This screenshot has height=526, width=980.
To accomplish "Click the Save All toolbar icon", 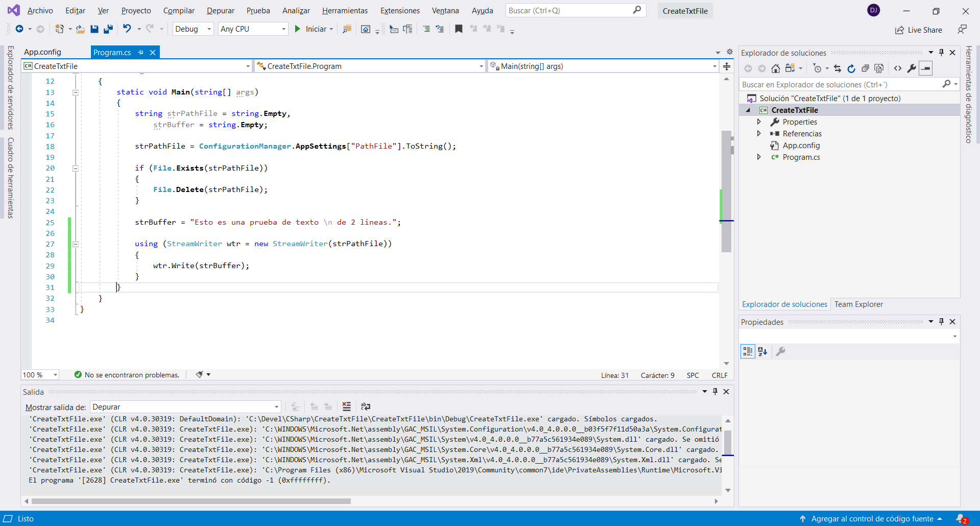I will [108, 29].
